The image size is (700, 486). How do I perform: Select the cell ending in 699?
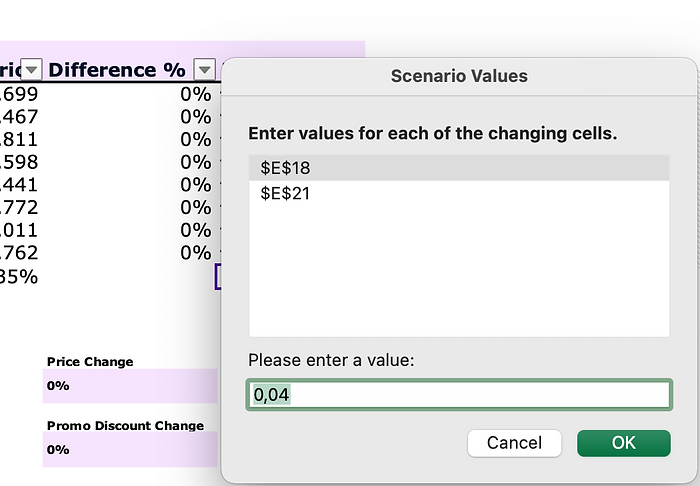20,94
